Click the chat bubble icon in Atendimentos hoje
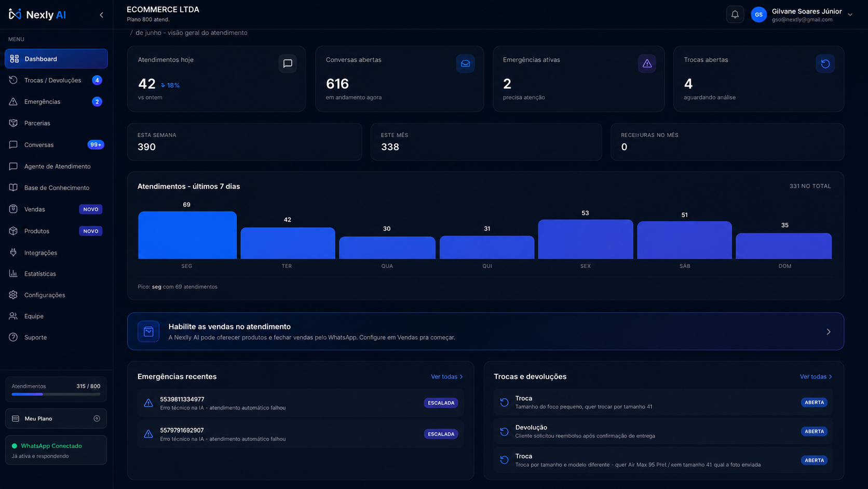The height and width of the screenshot is (489, 868). click(x=288, y=63)
